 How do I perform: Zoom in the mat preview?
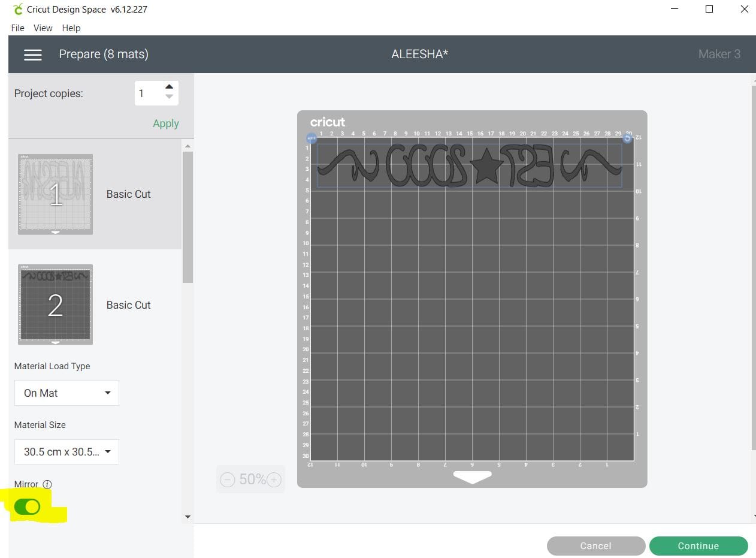click(274, 479)
